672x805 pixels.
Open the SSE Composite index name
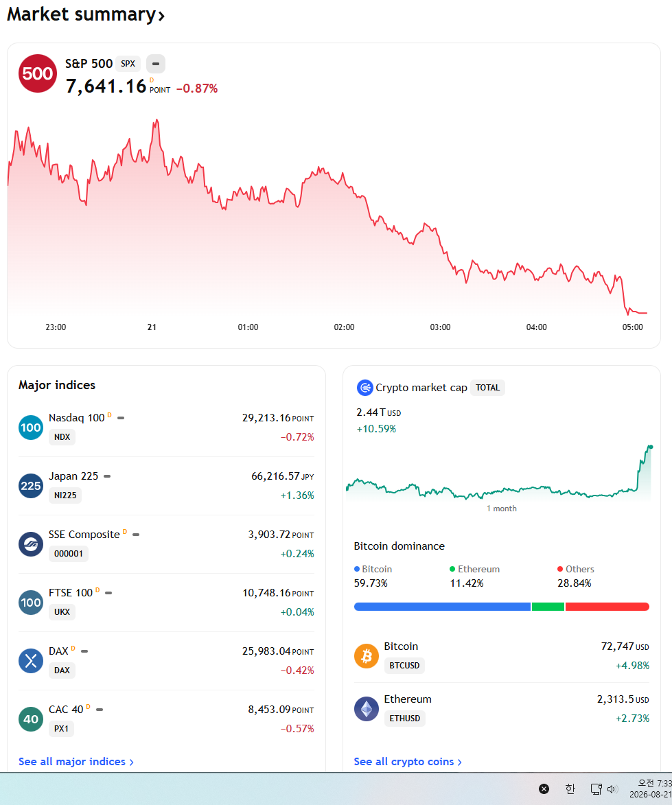tap(84, 535)
